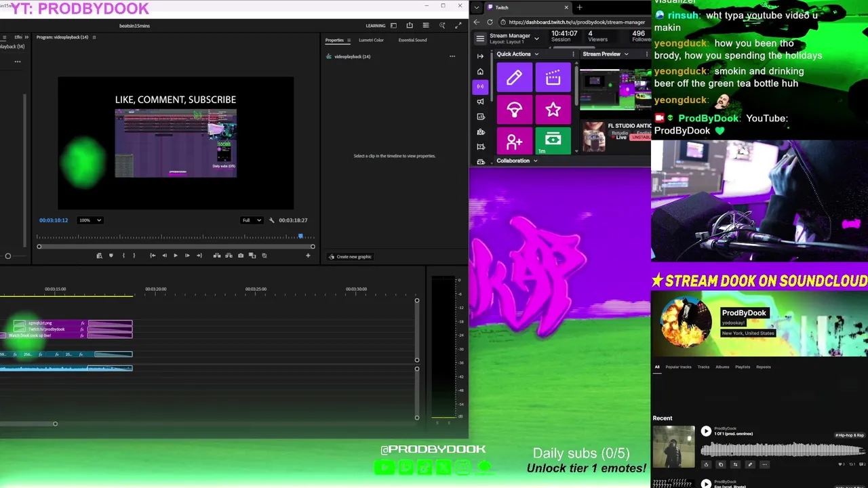This screenshot has height=488, width=868.
Task: Seek within the 1 Of 1 waveform
Action: (783, 449)
